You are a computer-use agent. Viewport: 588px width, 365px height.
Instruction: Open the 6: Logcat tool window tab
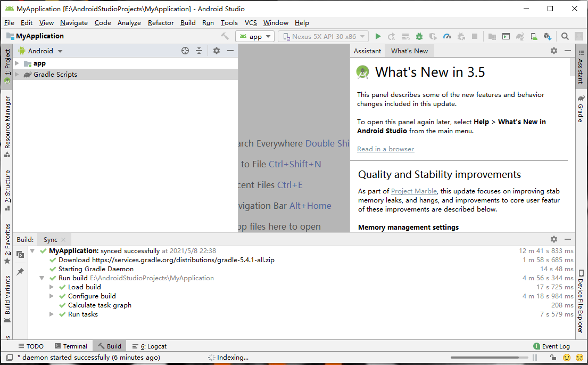tap(149, 346)
